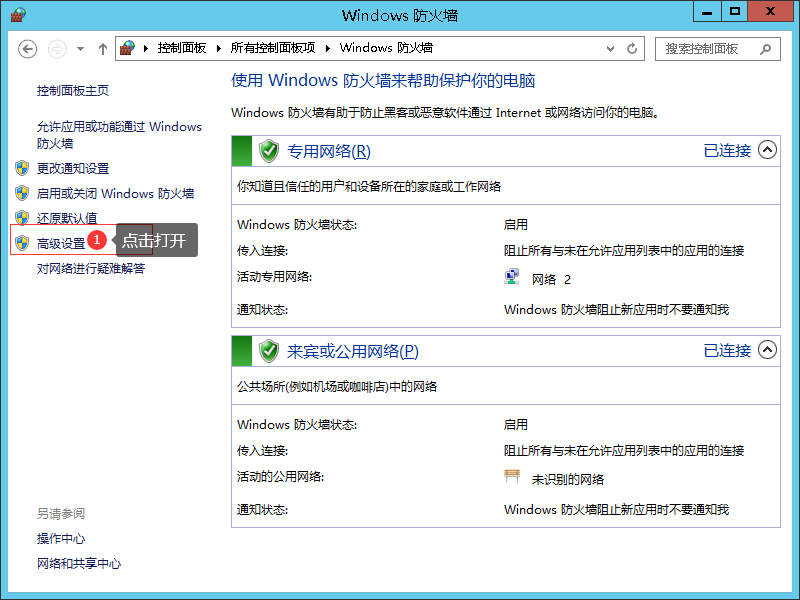Click the page heading 使用 Windows 防火墙来帮助保护你的电脑

point(383,80)
